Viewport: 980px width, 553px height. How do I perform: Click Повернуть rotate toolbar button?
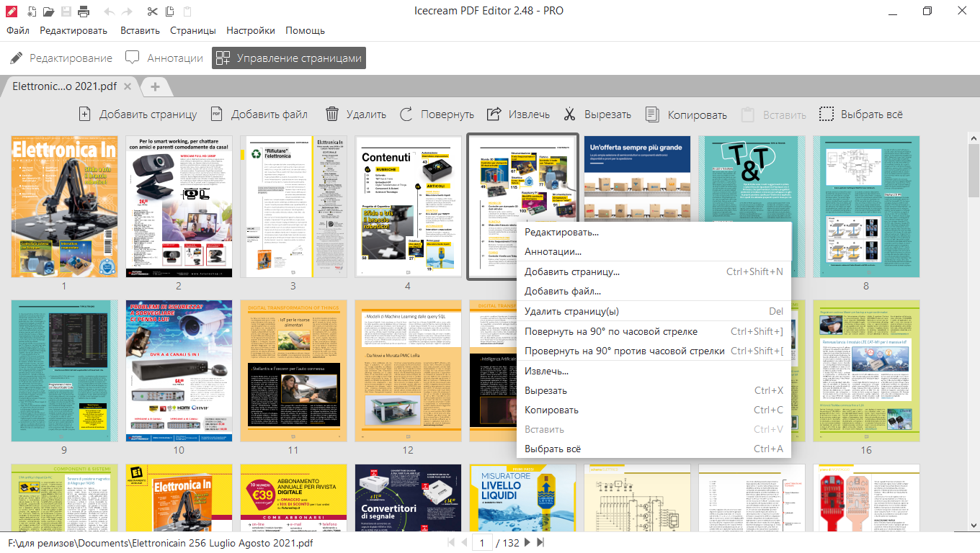[x=437, y=114]
